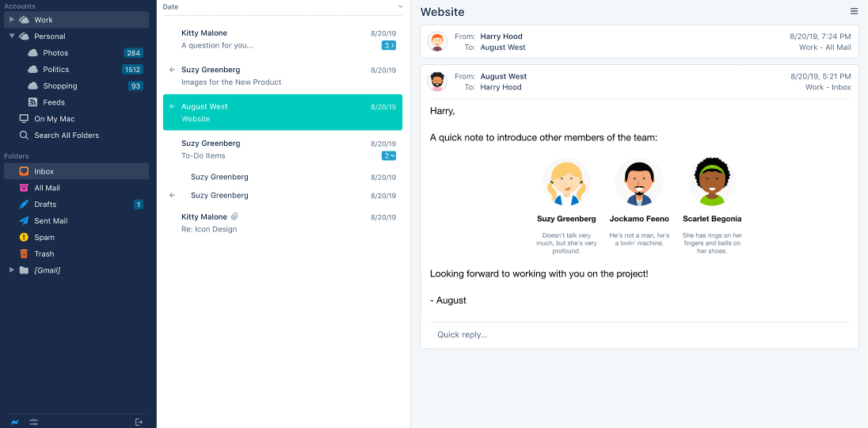
Task: Click Scarlet Begonia's portrait
Action: 712,182
